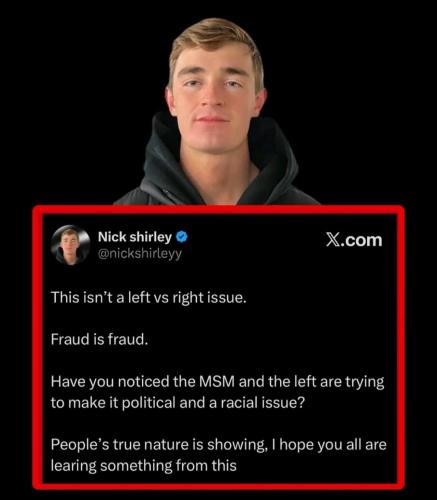Viewport: 437px width, 500px height.
Task: Click the misspelled word "learing"
Action: tap(73, 466)
